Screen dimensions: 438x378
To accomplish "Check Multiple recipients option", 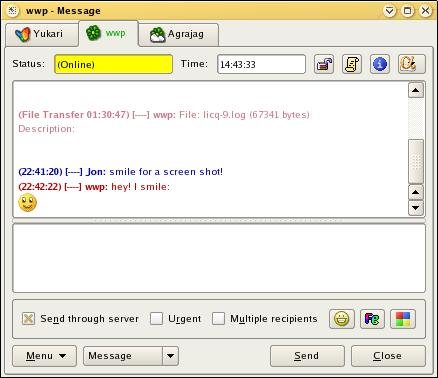I will click(218, 319).
